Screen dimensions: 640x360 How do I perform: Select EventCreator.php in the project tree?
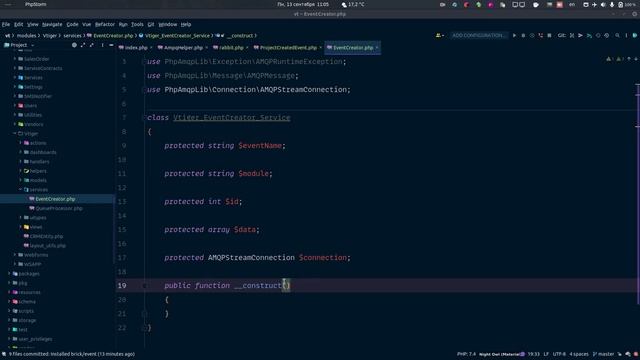(x=55, y=199)
